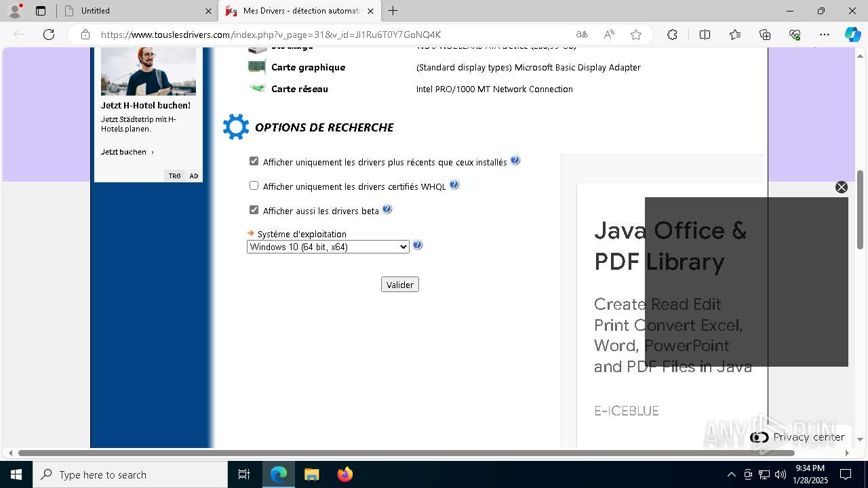This screenshot has width=868, height=488.
Task: Check show only WHQL certified drivers
Action: click(x=254, y=186)
